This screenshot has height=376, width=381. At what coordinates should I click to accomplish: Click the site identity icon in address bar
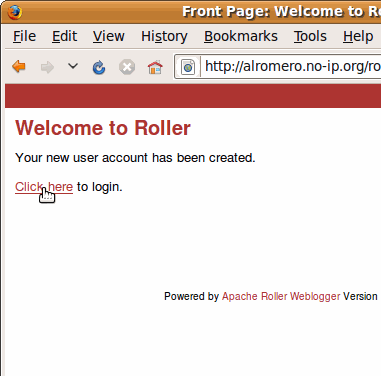[x=188, y=67]
